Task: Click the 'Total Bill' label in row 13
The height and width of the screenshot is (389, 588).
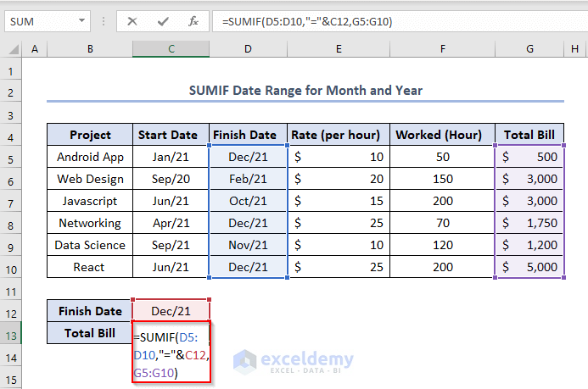Action: [x=90, y=333]
